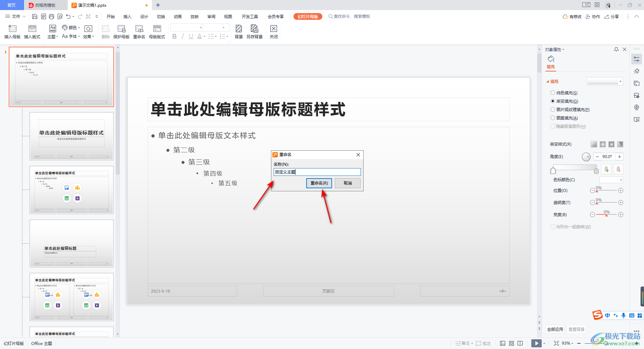The width and height of the screenshot is (644, 349).
Task: Switch to Reading view icon
Action: click(x=520, y=343)
